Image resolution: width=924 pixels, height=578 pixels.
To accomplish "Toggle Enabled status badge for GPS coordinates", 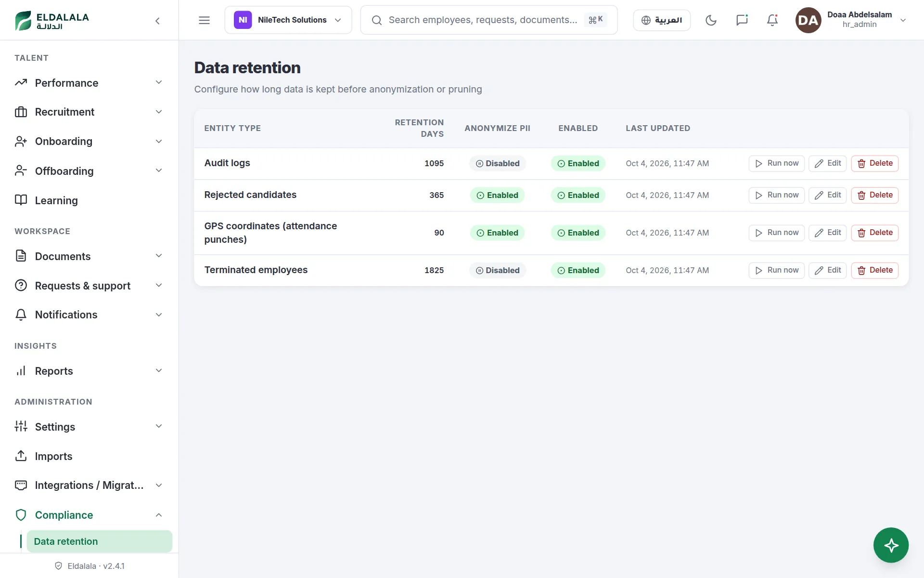I will 578,233.
